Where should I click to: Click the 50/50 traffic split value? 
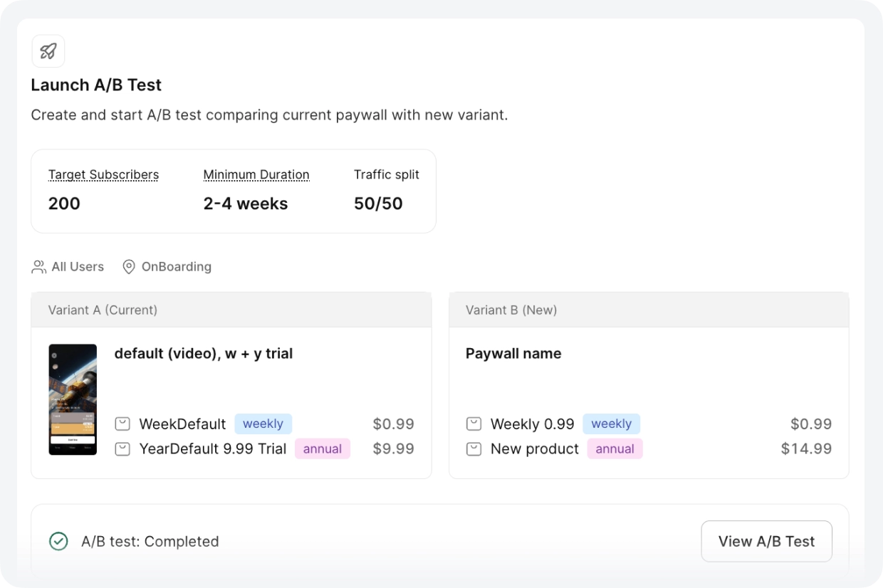378,204
